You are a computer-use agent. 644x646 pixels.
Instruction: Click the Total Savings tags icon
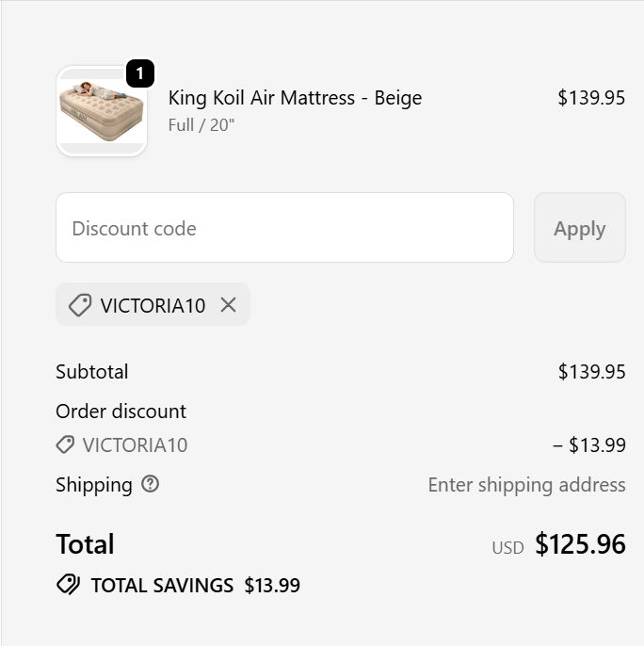[x=69, y=585]
